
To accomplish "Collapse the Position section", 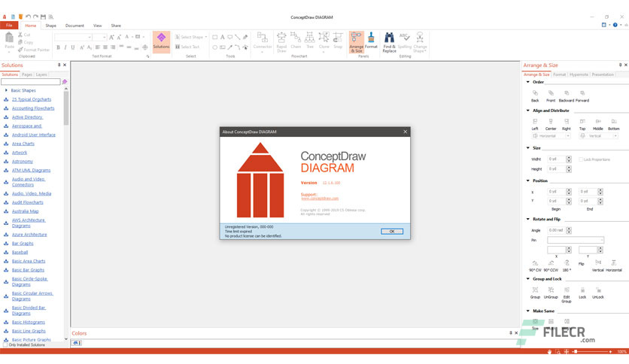I will tap(528, 180).
